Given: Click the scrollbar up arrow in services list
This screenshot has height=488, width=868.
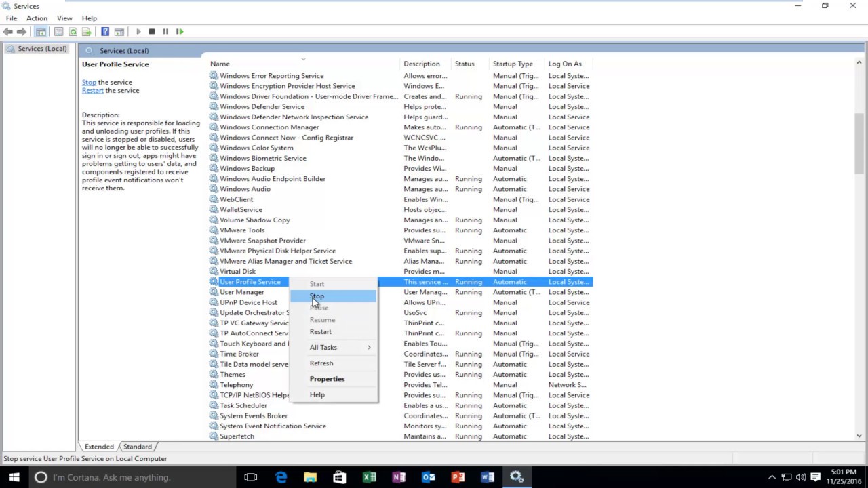Looking at the screenshot, I should click(x=859, y=63).
